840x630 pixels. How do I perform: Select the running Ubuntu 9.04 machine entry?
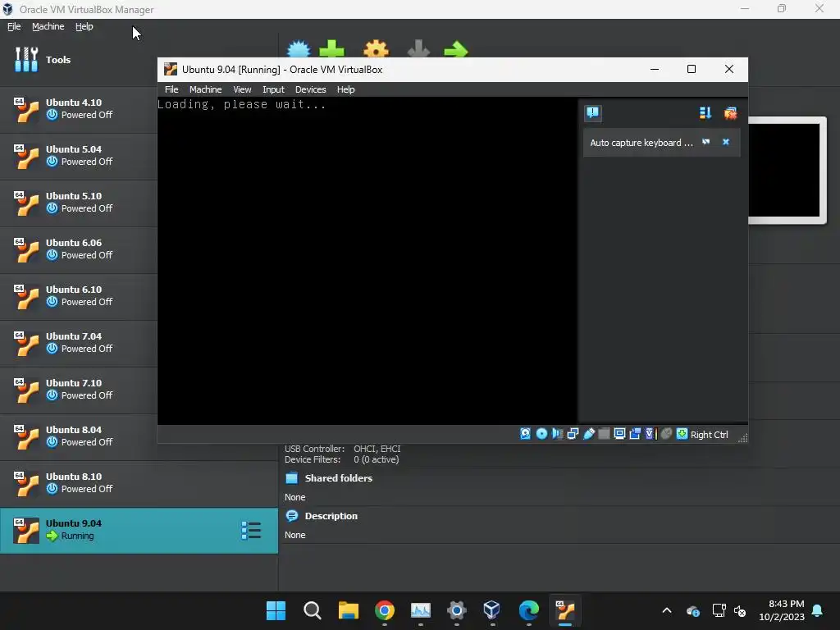(x=139, y=531)
